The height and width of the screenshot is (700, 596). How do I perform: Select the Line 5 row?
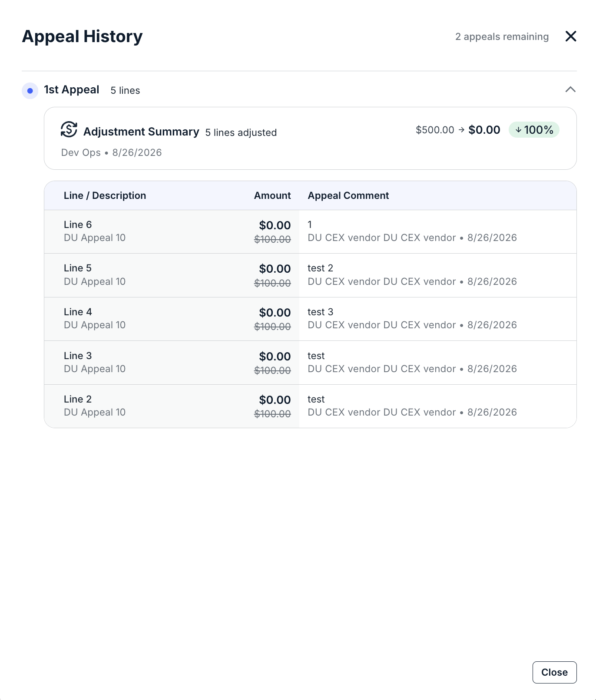(310, 275)
